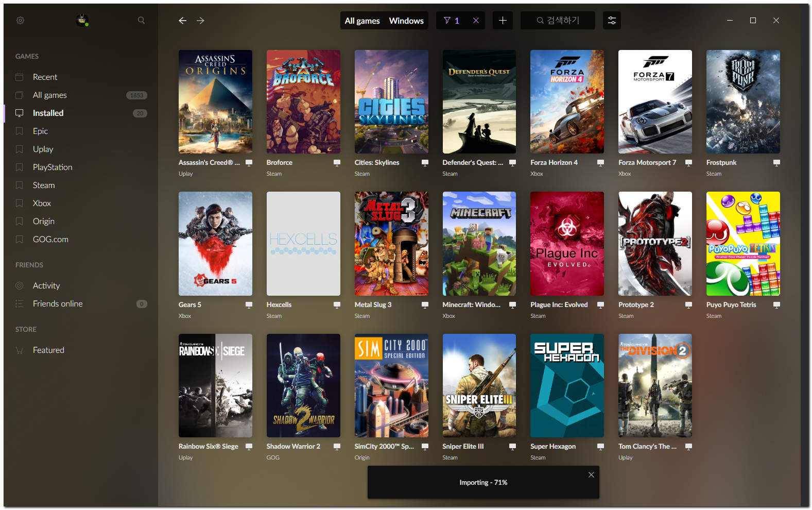Open the Origin bookmark
Image resolution: width=812 pixels, height=510 pixels.
[x=81, y=221]
